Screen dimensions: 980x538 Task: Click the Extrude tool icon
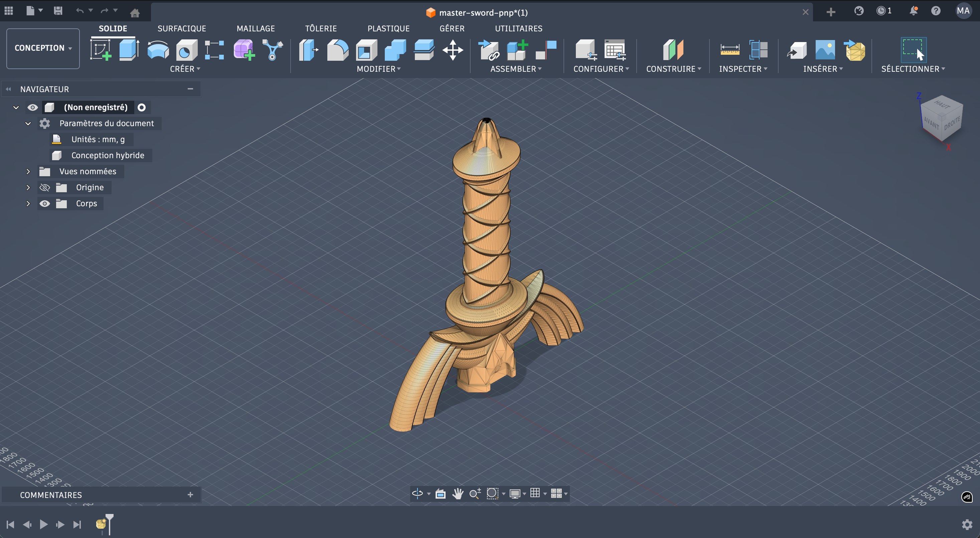click(x=129, y=50)
